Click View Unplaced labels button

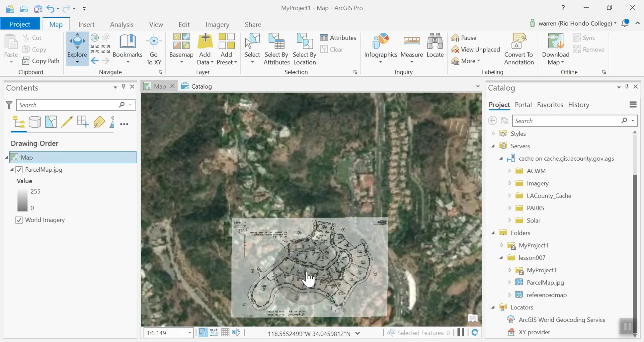pos(476,49)
